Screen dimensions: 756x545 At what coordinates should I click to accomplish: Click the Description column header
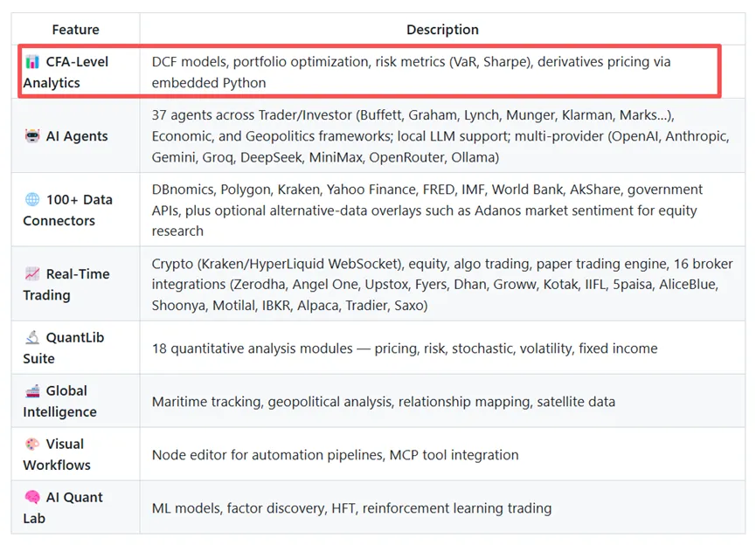pyautogui.click(x=442, y=30)
